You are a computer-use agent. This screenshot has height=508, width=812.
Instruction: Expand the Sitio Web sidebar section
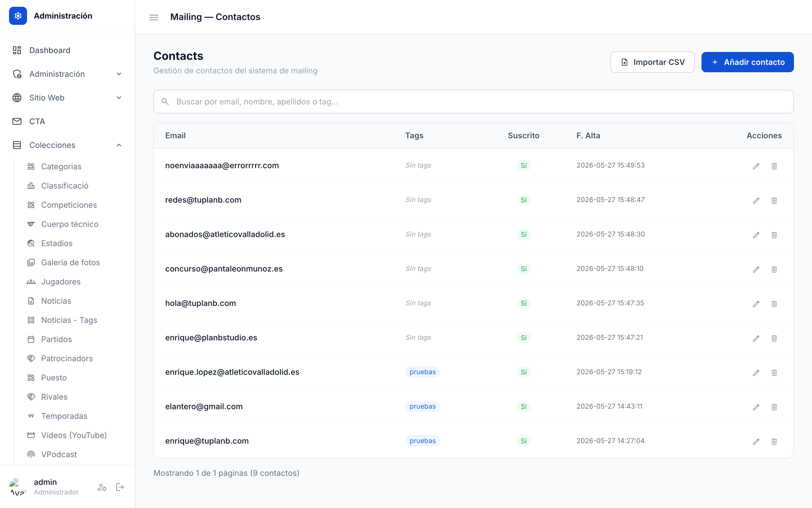(x=67, y=98)
